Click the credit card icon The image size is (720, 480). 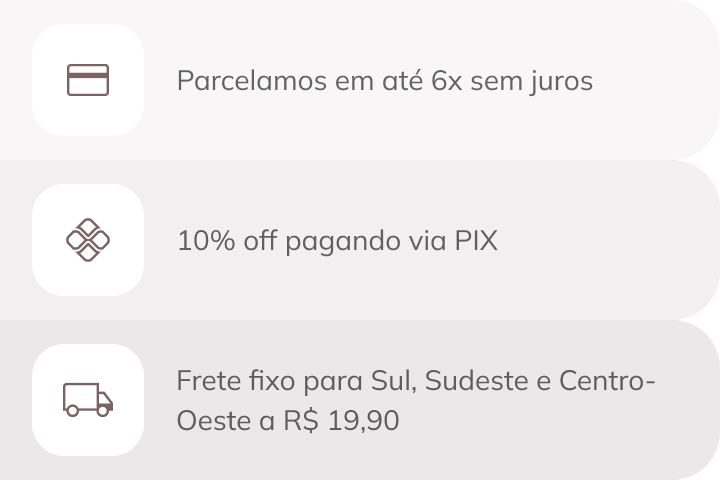88,80
